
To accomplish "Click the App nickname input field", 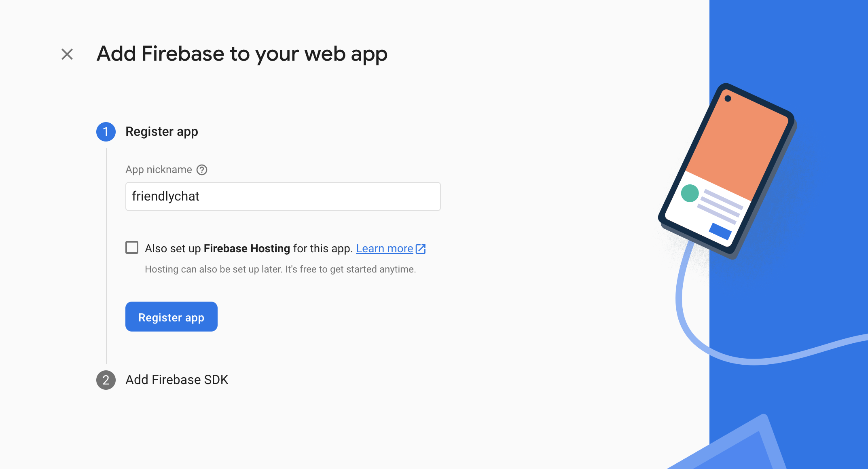I will click(283, 196).
